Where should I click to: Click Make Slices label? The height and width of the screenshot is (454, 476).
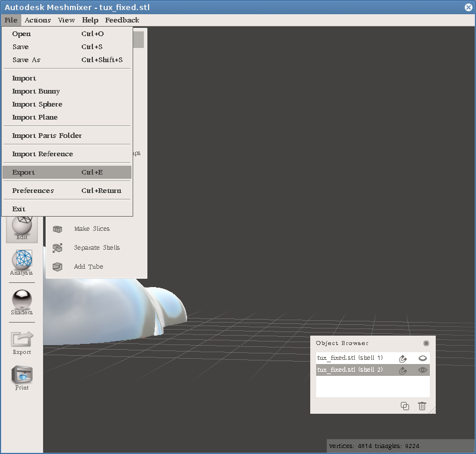tap(92, 229)
